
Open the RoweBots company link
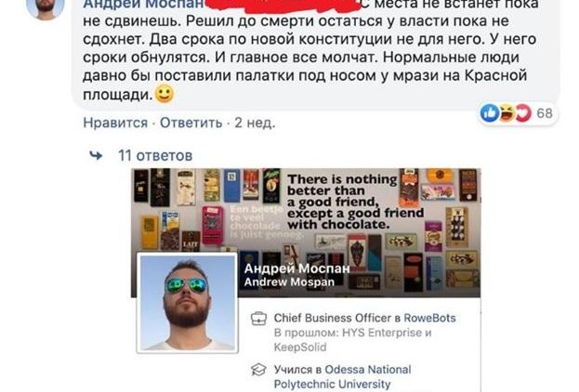[x=429, y=319]
